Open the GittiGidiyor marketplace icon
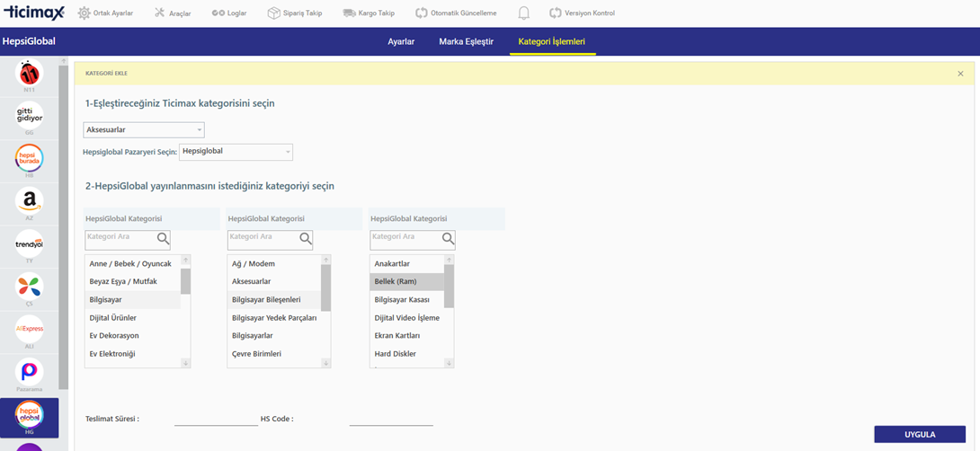 coord(30,115)
